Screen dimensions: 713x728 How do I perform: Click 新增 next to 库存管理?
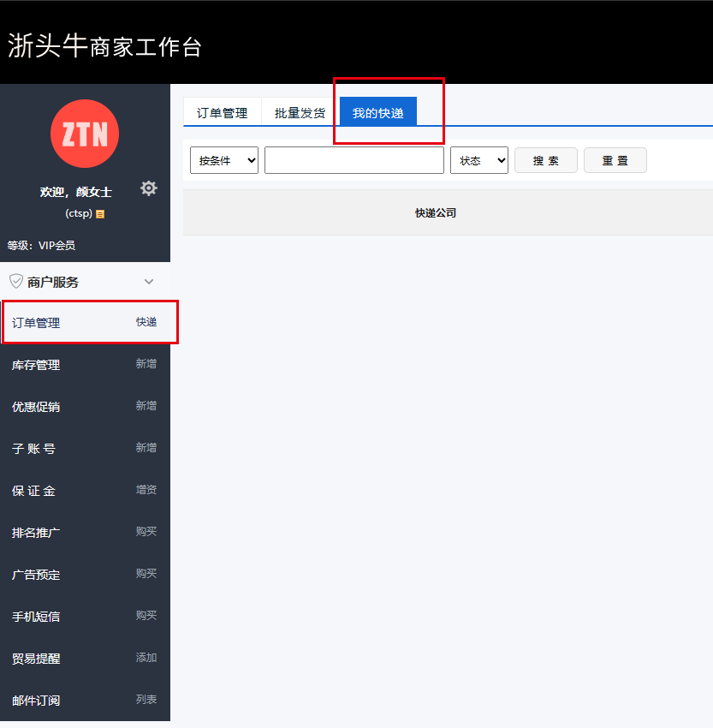tap(146, 364)
